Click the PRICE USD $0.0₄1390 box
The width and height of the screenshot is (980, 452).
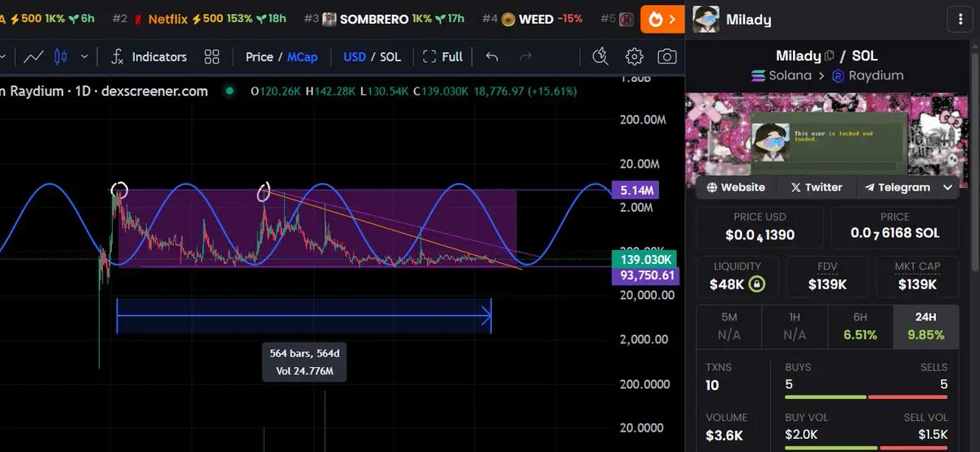[x=759, y=227]
